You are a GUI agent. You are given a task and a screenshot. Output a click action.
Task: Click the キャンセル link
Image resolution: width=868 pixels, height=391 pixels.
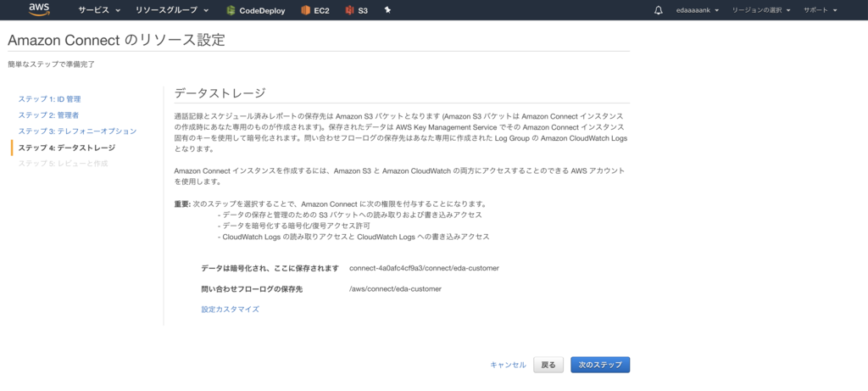click(509, 365)
